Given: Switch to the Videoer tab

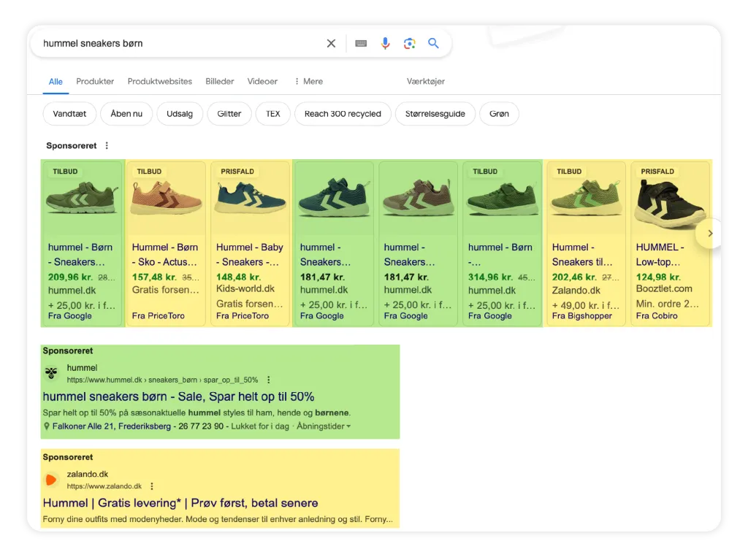Looking at the screenshot, I should point(262,82).
